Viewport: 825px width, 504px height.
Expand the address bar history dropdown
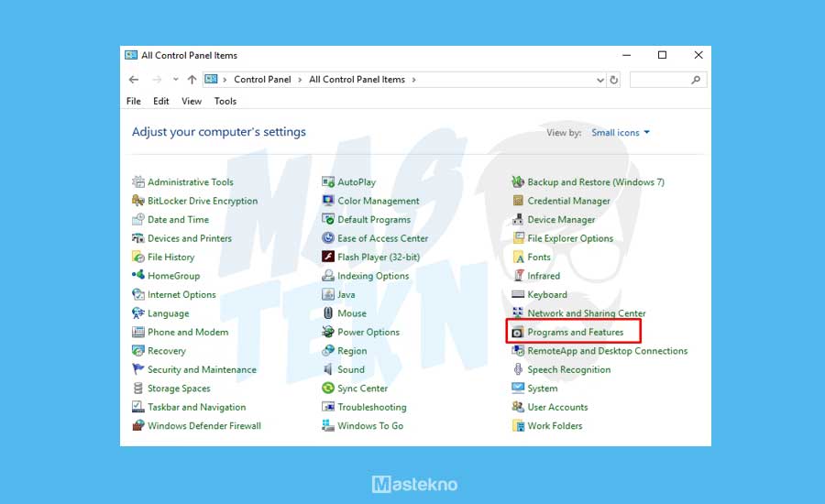pos(599,80)
